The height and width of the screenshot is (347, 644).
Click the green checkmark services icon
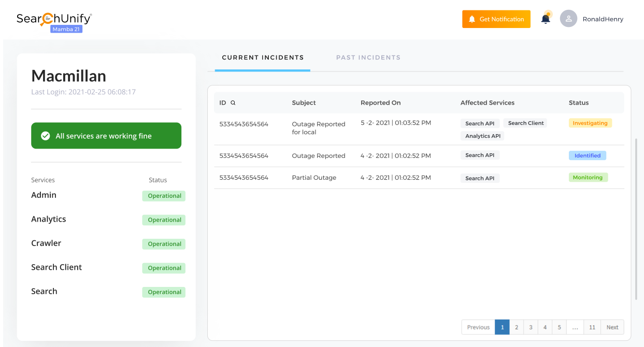[45, 136]
